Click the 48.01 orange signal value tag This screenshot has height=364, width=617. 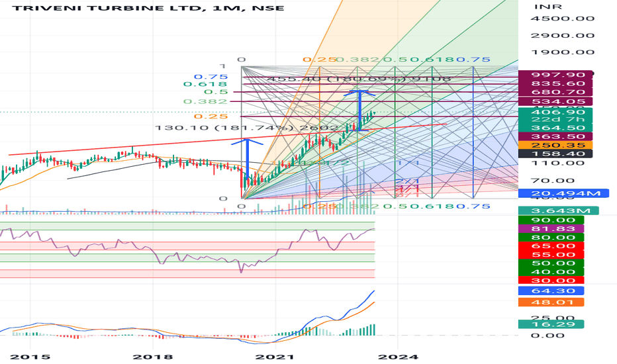[x=551, y=302]
